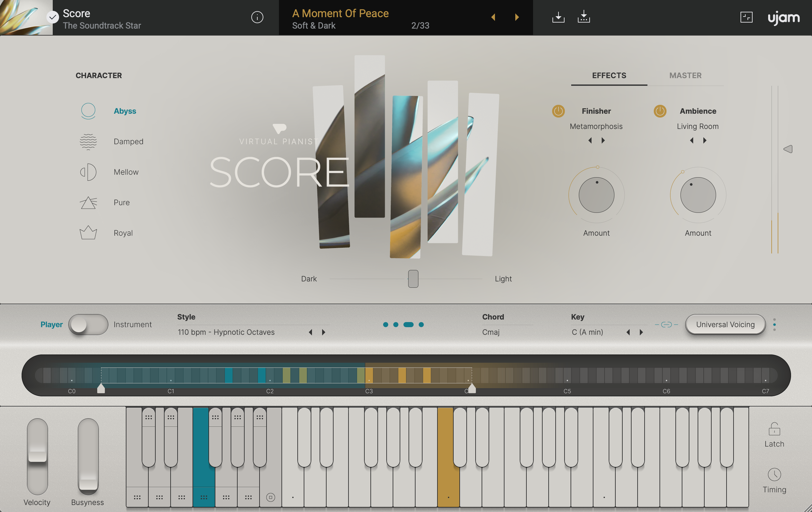This screenshot has width=812, height=512.
Task: Click the preset download icon
Action: tap(558, 17)
